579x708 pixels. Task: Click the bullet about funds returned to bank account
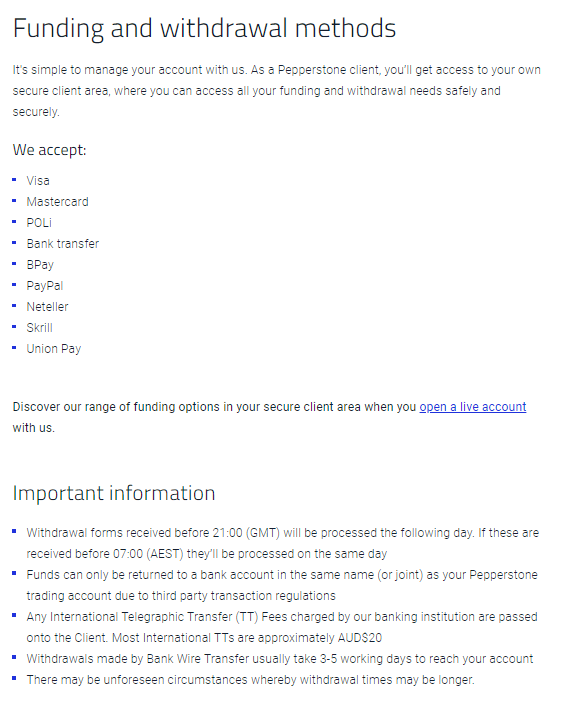[282, 585]
